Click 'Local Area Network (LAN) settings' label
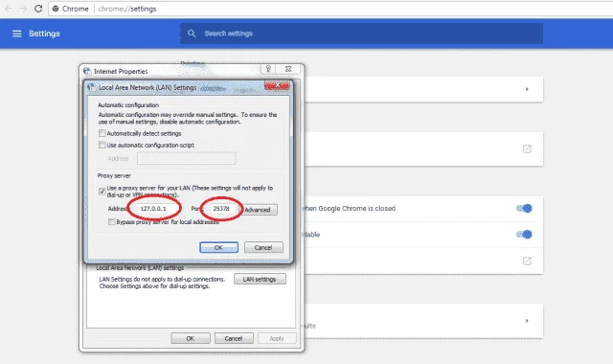The width and height of the screenshot is (613, 364). (140, 268)
